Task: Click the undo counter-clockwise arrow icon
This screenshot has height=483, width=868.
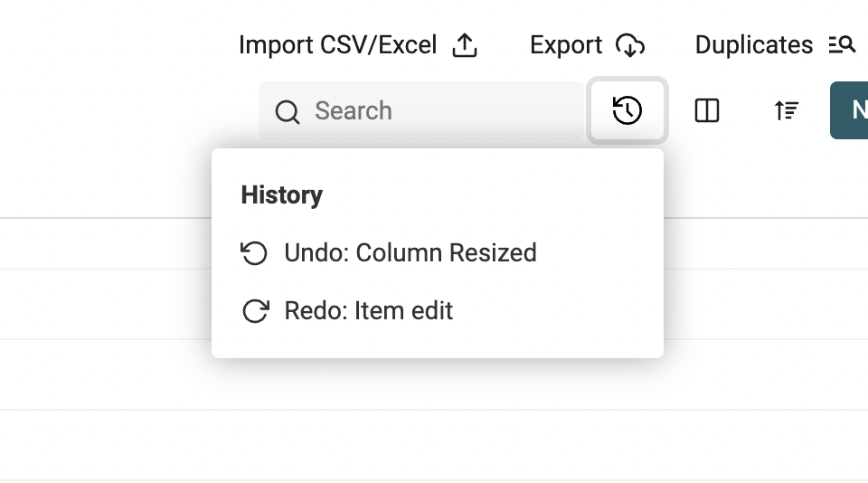Action: coord(254,253)
